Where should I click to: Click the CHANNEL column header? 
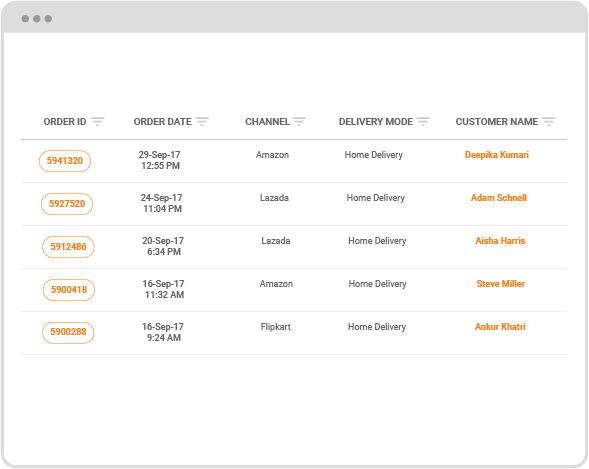[x=267, y=122]
